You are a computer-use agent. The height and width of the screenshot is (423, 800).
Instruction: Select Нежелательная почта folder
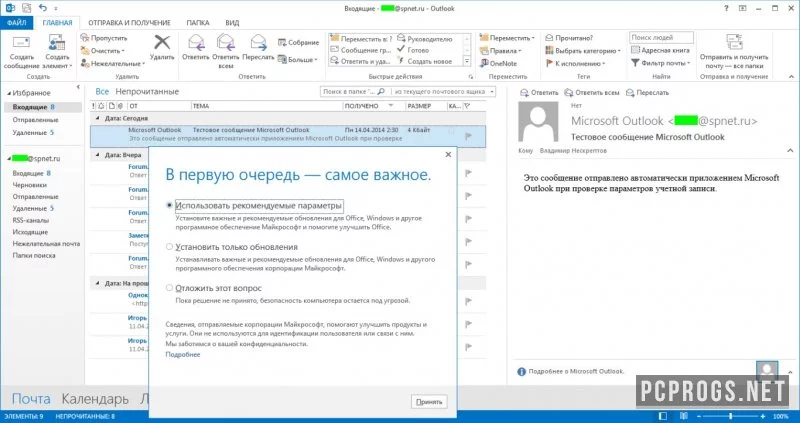[x=46, y=243]
